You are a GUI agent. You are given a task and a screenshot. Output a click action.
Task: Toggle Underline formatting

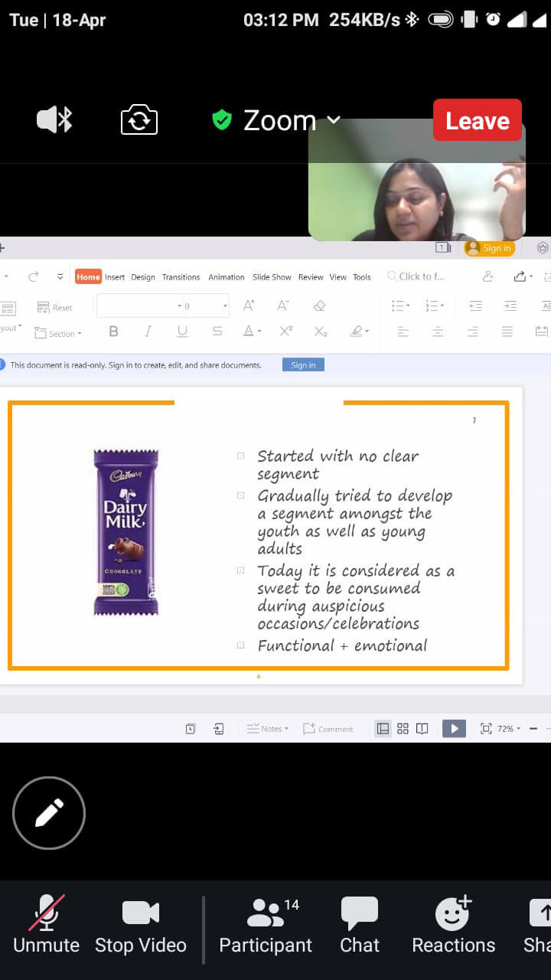(x=182, y=332)
